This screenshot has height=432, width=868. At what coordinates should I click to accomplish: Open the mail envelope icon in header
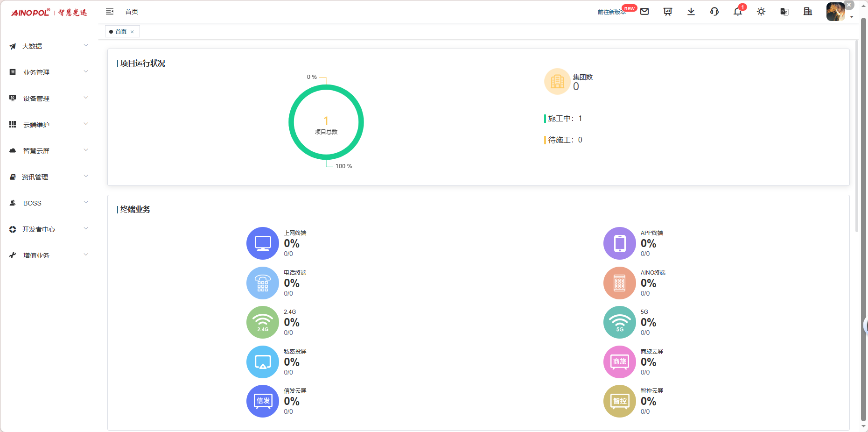(644, 12)
